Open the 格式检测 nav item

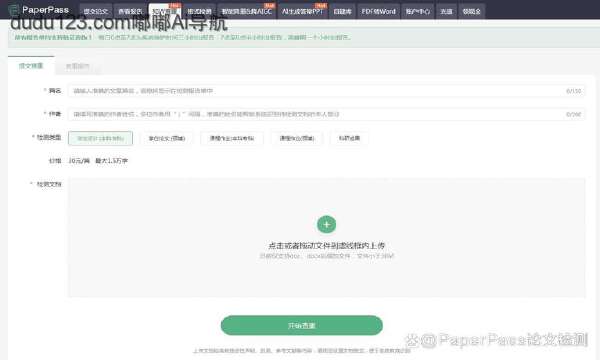click(199, 11)
